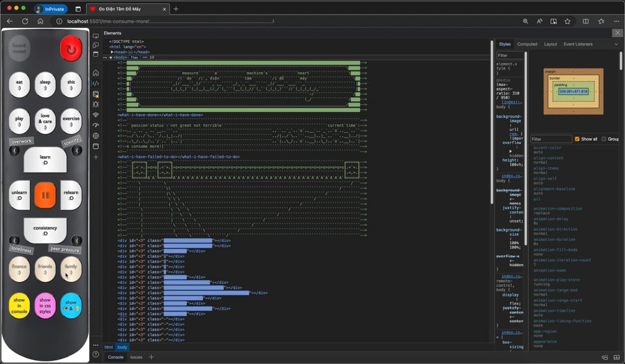Click the orange pause button on remote
This screenshot has width=625, height=364.
pos(45,195)
